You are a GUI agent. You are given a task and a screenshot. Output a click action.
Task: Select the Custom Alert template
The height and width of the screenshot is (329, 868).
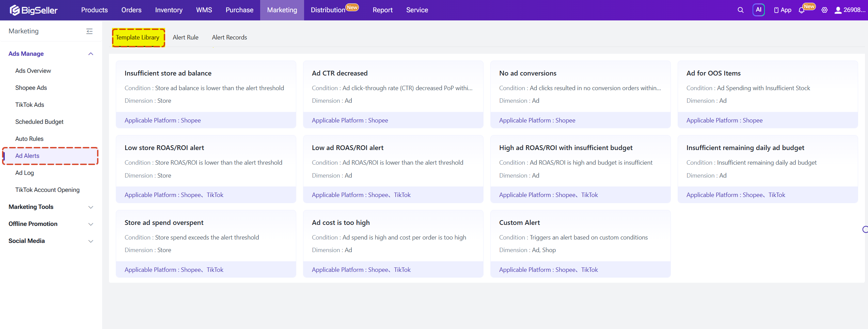[x=580, y=244]
